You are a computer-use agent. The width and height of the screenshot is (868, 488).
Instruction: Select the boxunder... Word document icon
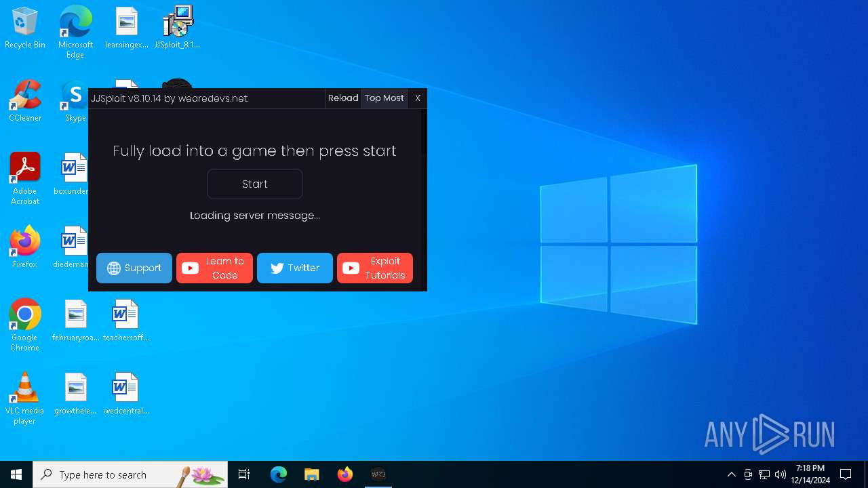[73, 175]
